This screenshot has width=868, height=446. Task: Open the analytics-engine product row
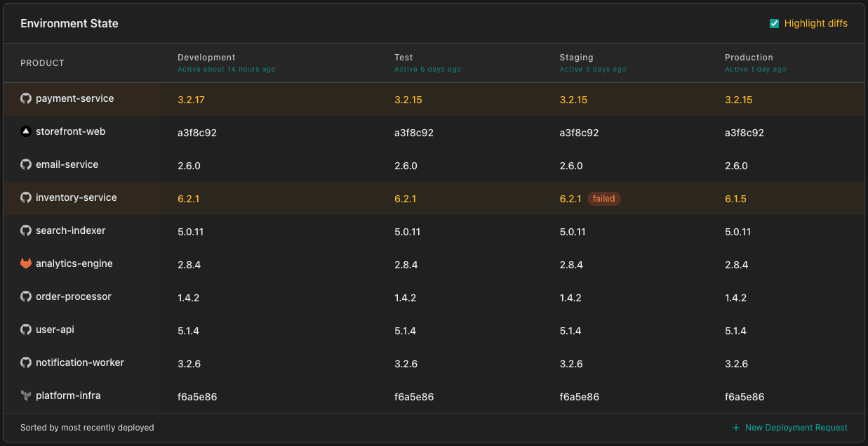pos(434,264)
